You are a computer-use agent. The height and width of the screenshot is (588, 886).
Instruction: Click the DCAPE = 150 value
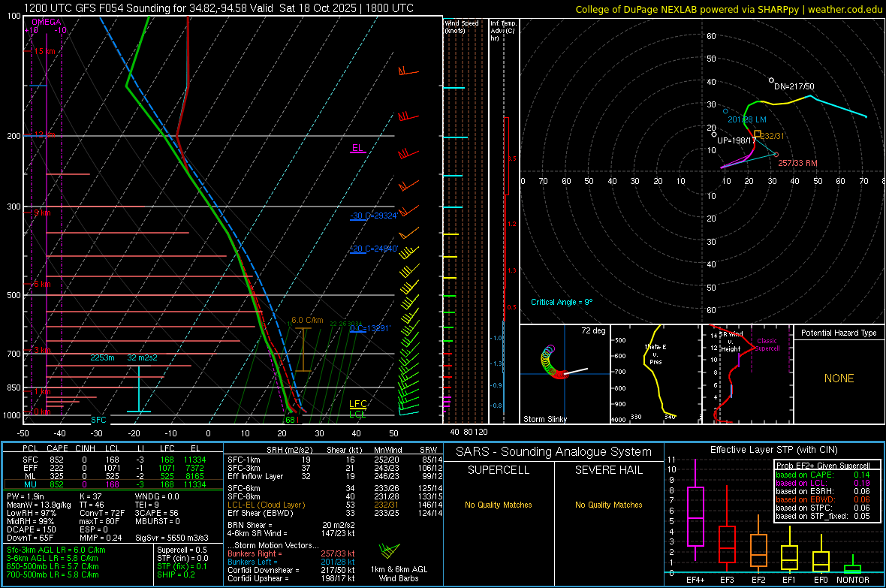click(x=31, y=529)
